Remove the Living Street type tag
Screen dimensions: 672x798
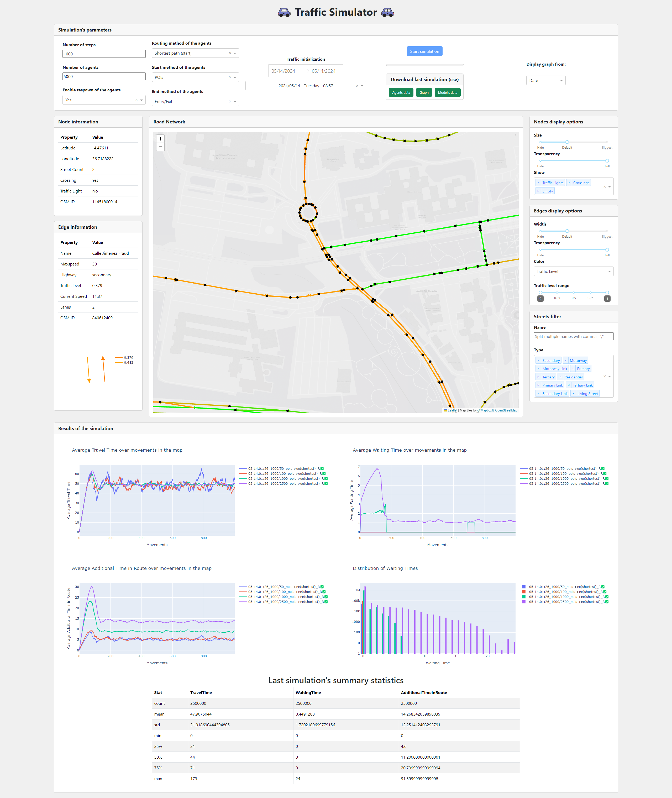[573, 394]
